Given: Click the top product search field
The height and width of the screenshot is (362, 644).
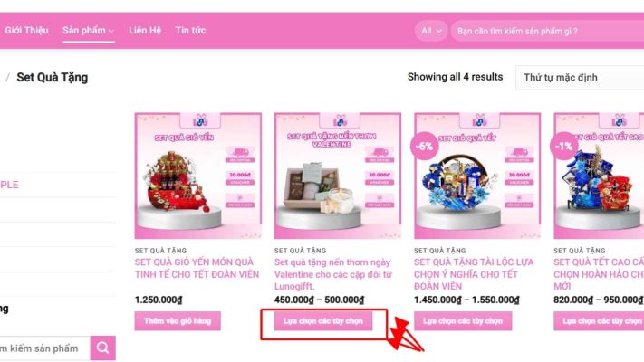Looking at the screenshot, I should (547, 31).
